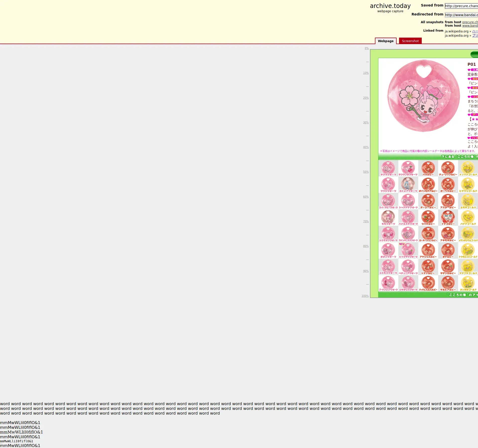Jump to 50% page position marker

[x=366, y=172]
